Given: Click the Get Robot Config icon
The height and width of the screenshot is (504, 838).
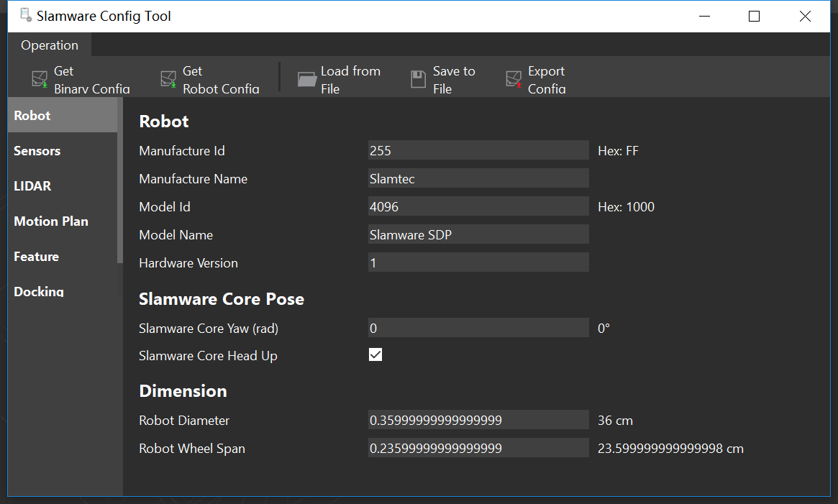Looking at the screenshot, I should pyautogui.click(x=168, y=79).
